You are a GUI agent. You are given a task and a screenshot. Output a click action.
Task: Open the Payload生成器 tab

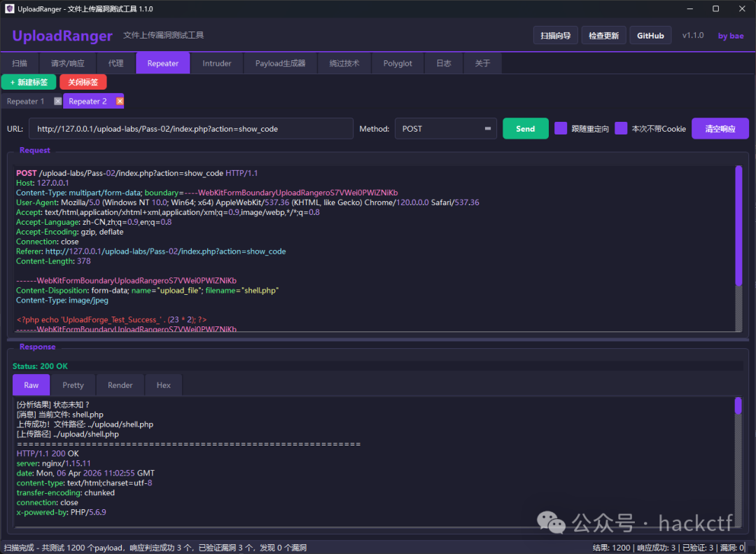coord(280,63)
